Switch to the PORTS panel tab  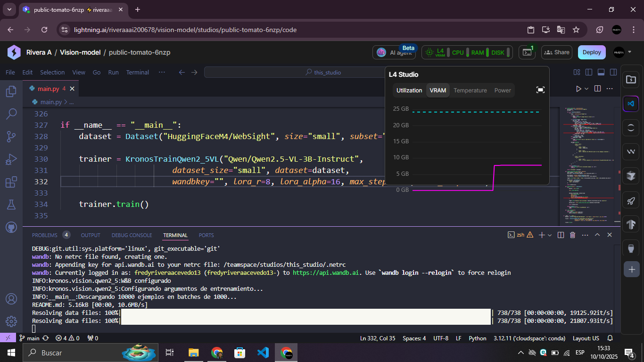(x=206, y=235)
